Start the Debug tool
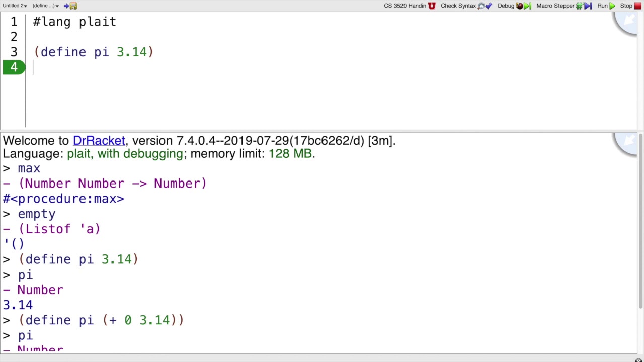 click(514, 6)
